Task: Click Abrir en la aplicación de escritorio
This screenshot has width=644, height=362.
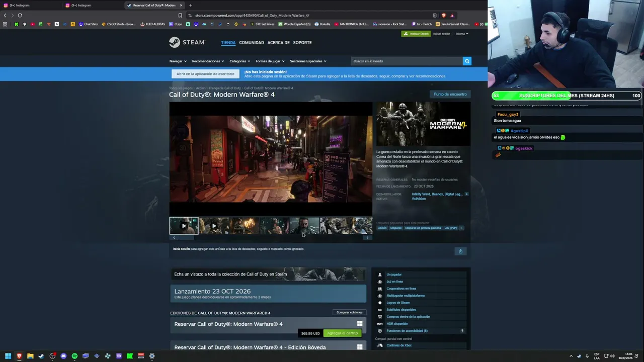Action: (205, 74)
